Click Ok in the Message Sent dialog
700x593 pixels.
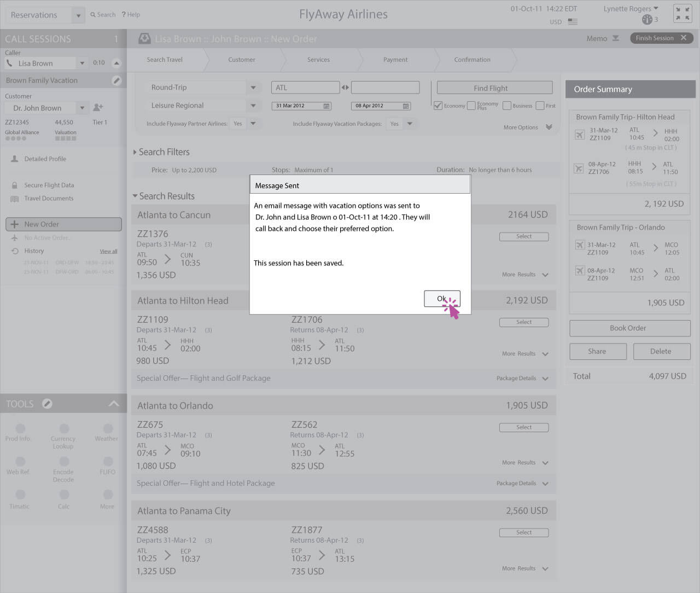tap(441, 299)
